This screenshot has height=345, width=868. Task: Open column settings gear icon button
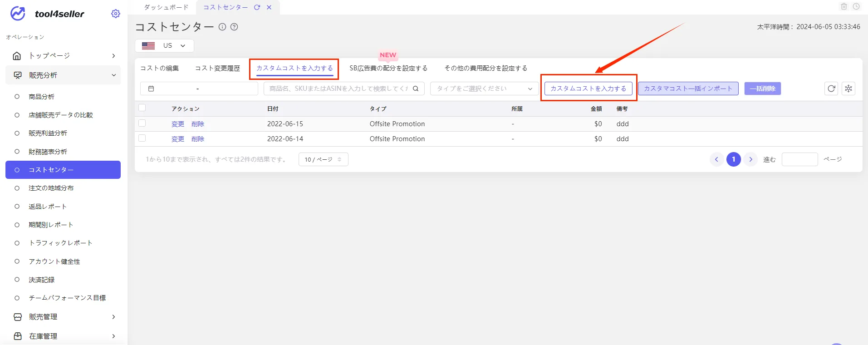point(848,89)
